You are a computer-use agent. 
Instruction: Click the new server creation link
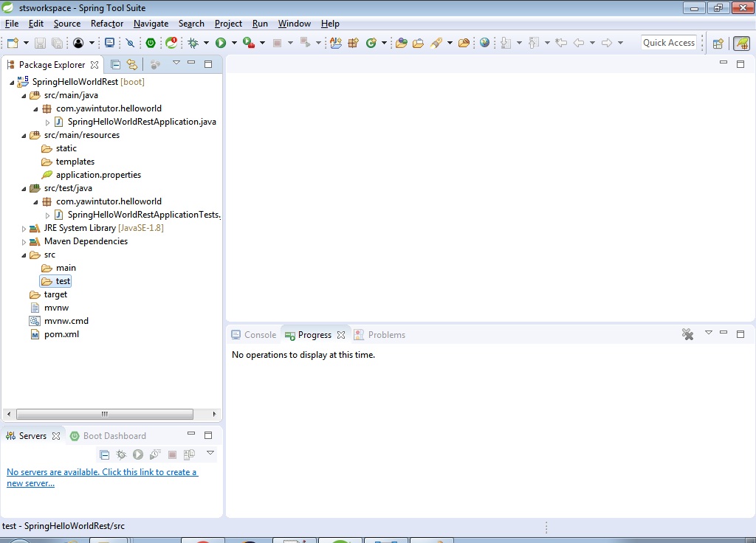103,472
